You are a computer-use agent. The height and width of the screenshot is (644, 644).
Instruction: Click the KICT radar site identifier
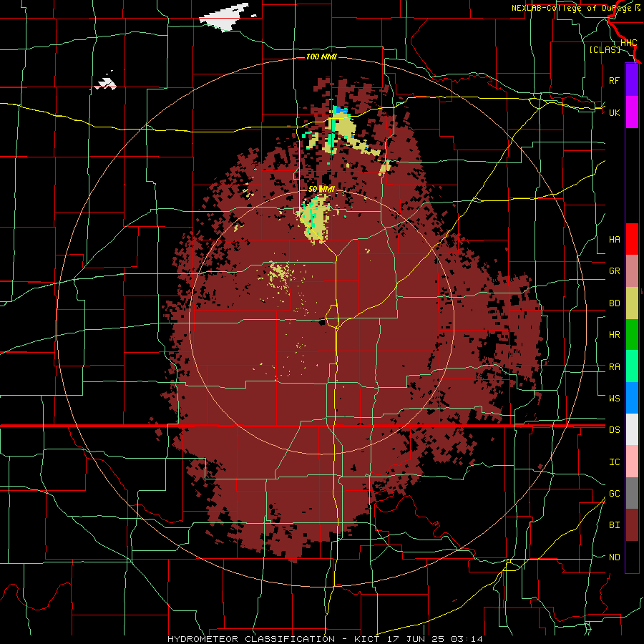(x=367, y=639)
